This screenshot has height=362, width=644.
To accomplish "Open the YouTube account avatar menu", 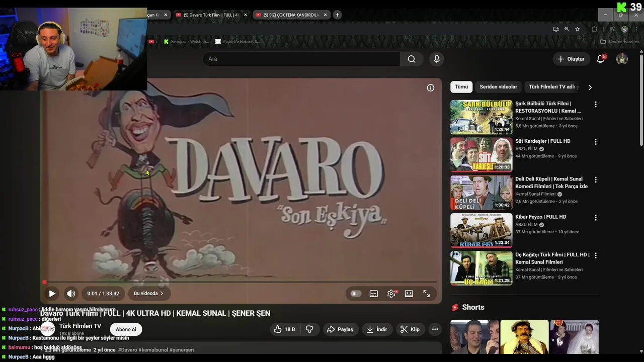I will click(622, 59).
